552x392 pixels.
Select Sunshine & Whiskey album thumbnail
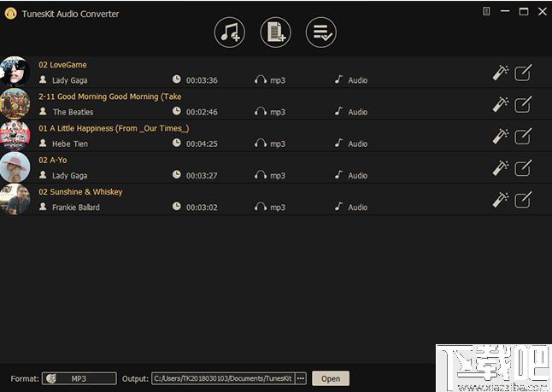(15, 199)
